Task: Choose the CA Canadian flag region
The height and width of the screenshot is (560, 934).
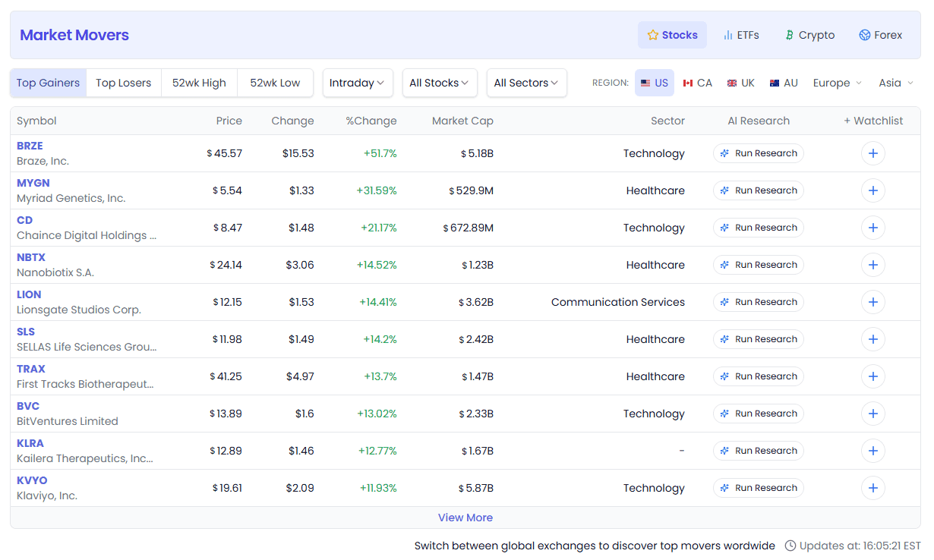Action: (x=697, y=83)
